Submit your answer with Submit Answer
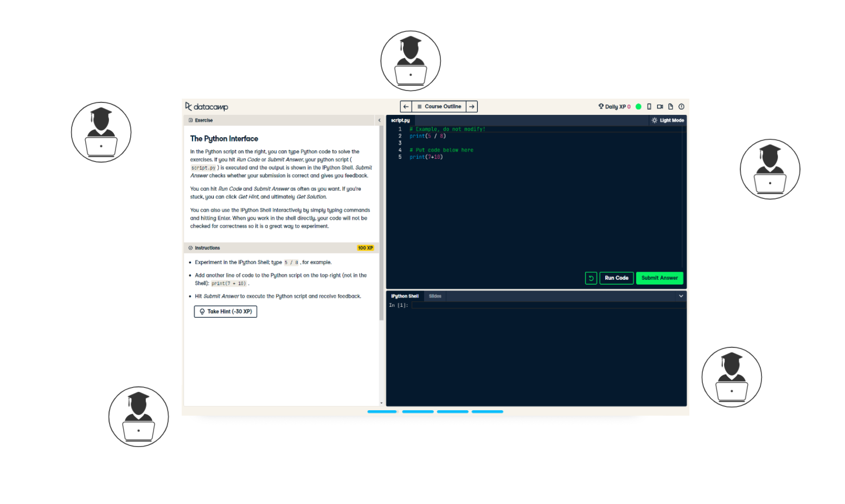 tap(660, 277)
